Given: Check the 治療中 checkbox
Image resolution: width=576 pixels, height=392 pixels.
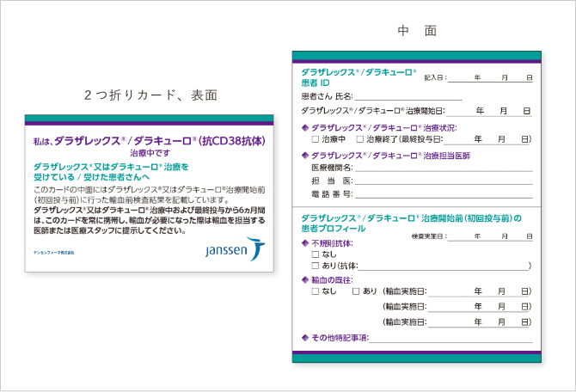Looking at the screenshot, I should point(315,139).
